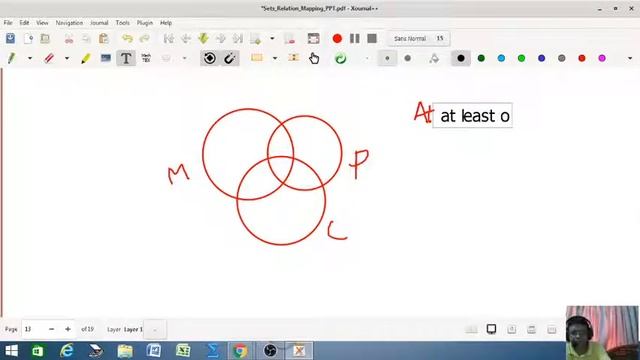This screenshot has width=640, height=360.
Task: Pick the black color swatch
Action: click(x=461, y=58)
